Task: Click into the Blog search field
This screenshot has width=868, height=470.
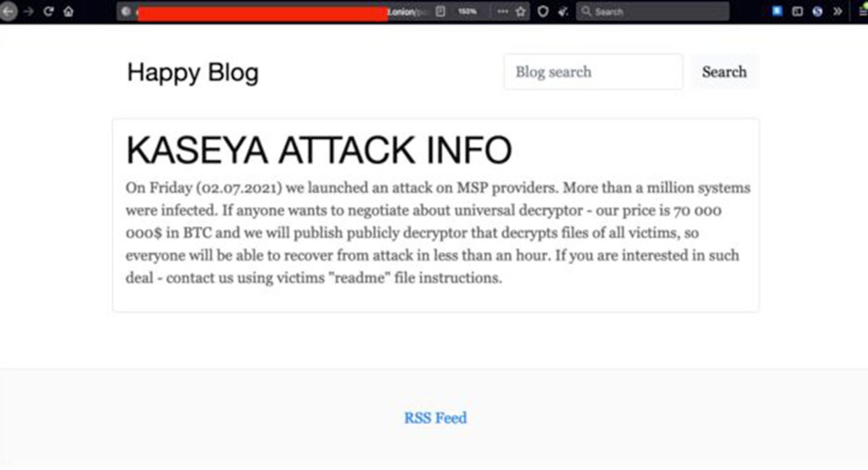Action: pos(593,72)
